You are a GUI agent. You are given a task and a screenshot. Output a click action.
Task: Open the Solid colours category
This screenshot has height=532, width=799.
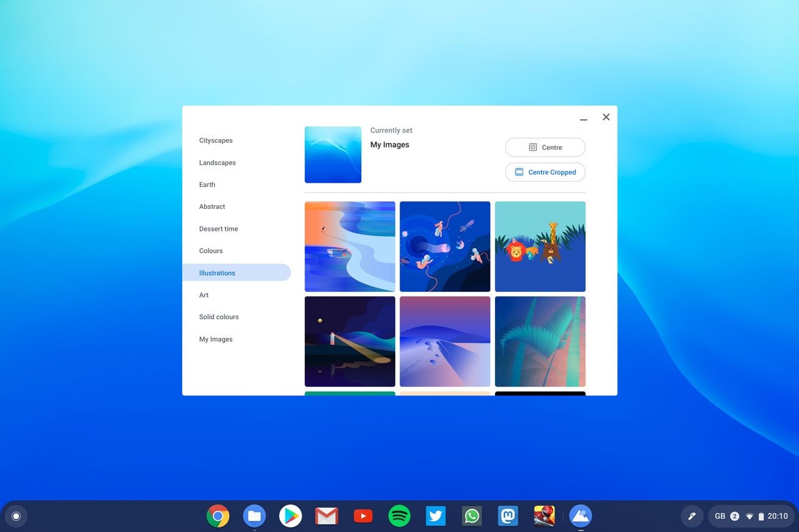219,317
